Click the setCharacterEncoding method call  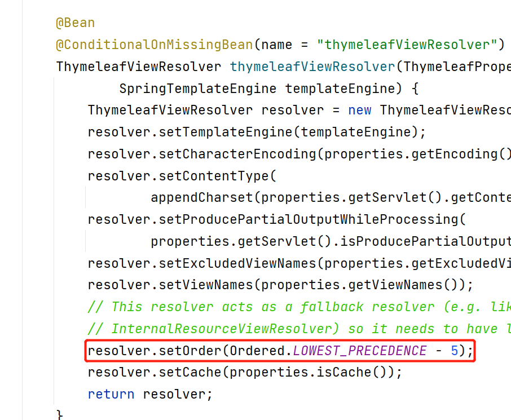click(237, 154)
